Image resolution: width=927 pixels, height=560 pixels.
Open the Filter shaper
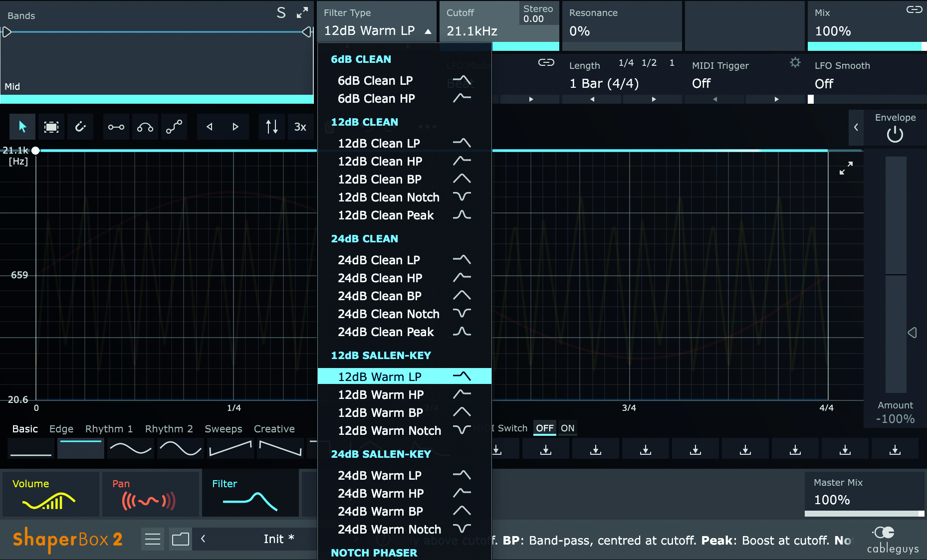250,494
